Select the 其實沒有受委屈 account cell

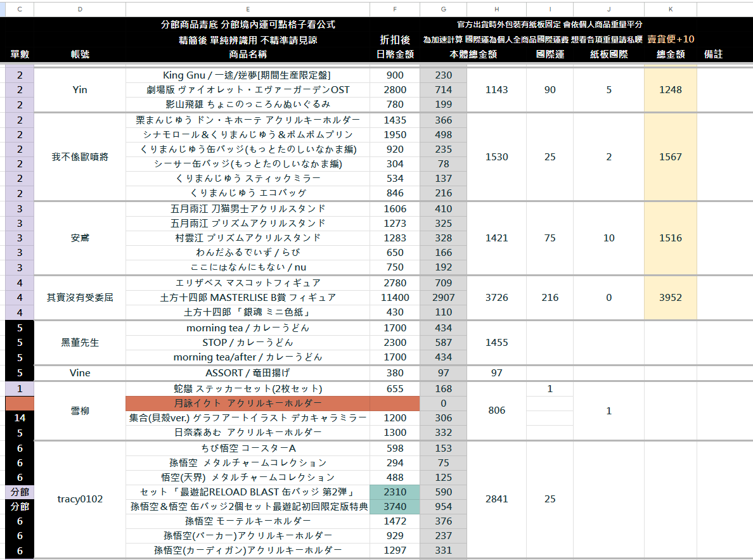pos(80,298)
